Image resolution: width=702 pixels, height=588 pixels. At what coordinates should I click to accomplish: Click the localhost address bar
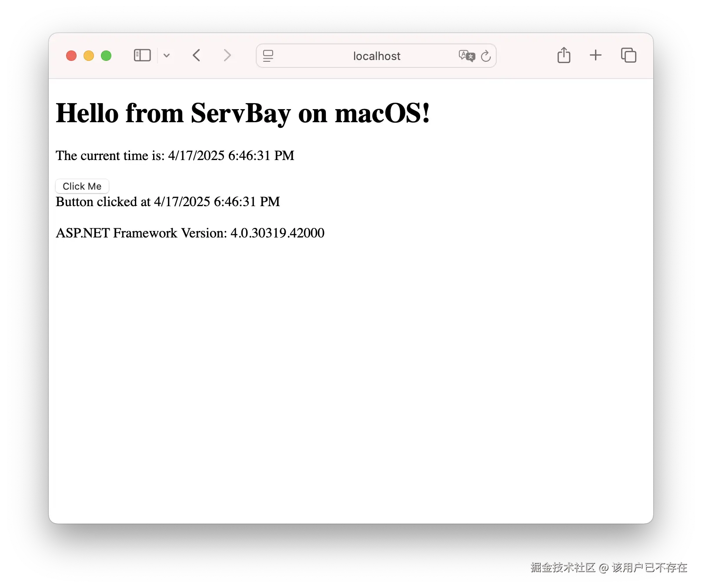(x=376, y=56)
